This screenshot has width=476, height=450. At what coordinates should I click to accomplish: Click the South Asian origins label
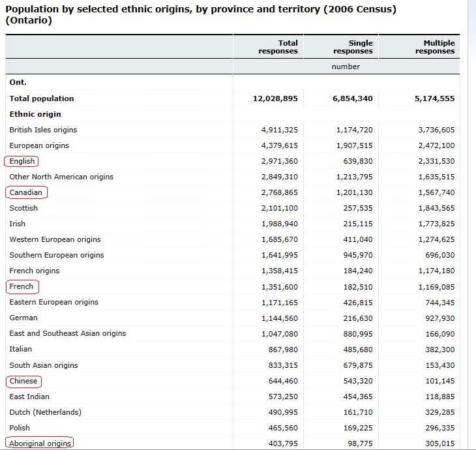tap(44, 365)
